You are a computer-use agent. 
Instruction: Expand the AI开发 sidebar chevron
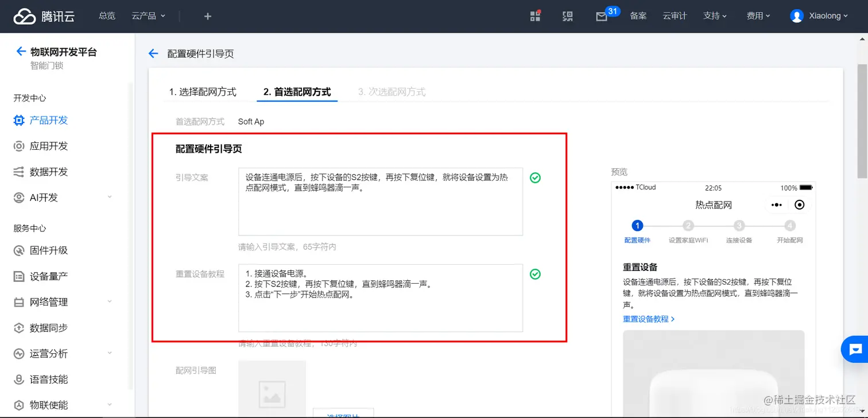click(x=110, y=198)
